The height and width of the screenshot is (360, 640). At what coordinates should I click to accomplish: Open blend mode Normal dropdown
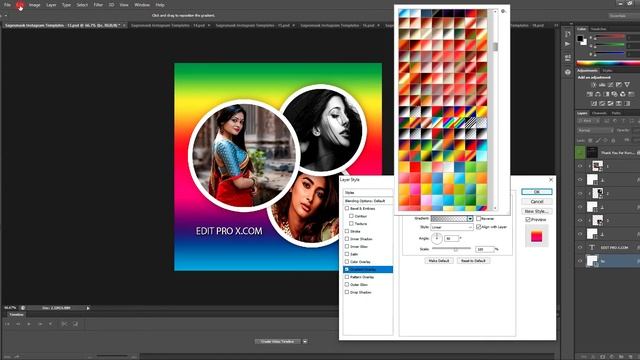click(595, 131)
